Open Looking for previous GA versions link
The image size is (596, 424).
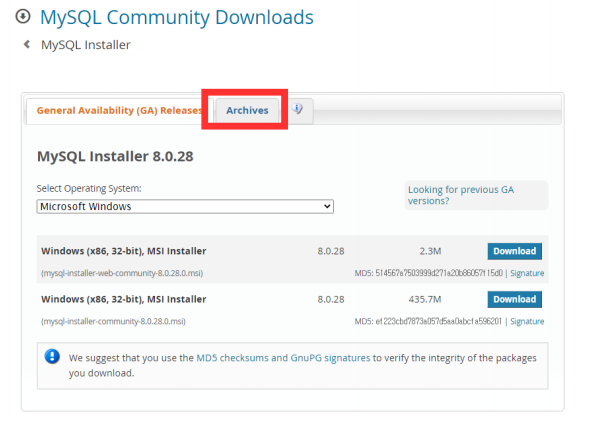[461, 195]
